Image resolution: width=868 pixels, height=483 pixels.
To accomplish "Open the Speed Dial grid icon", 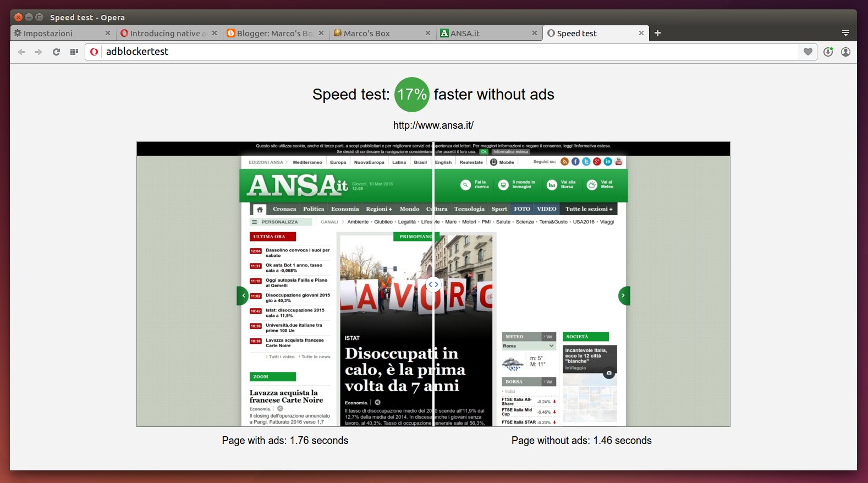I will (74, 52).
